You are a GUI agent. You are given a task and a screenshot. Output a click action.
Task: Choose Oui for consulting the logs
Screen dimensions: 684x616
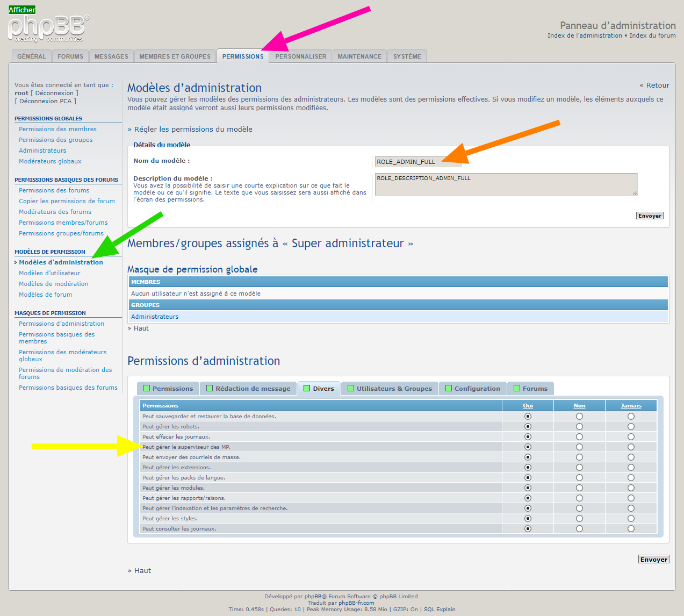(x=528, y=529)
